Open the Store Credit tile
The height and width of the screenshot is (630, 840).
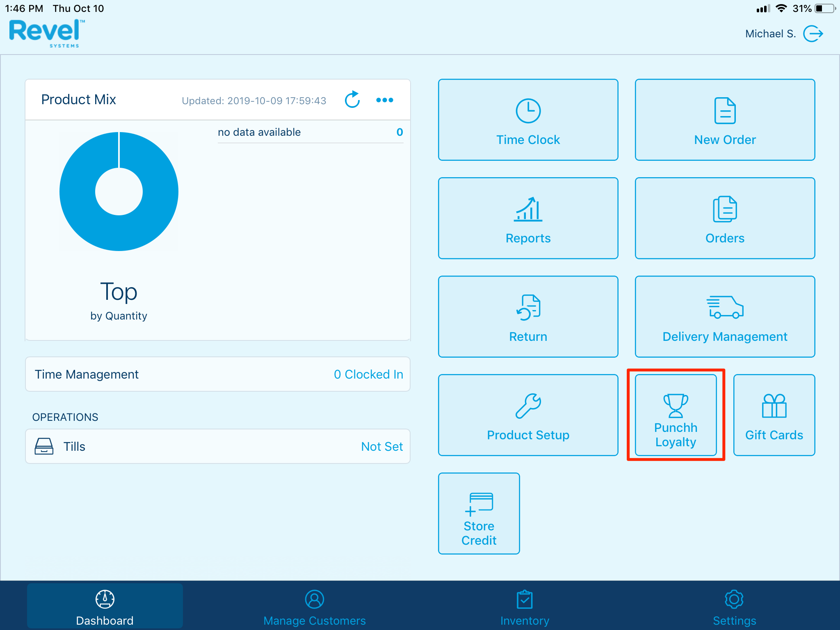click(479, 514)
